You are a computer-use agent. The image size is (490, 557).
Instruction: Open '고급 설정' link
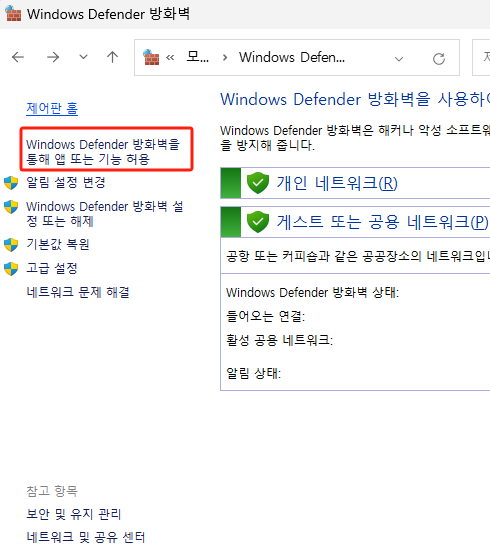(52, 269)
